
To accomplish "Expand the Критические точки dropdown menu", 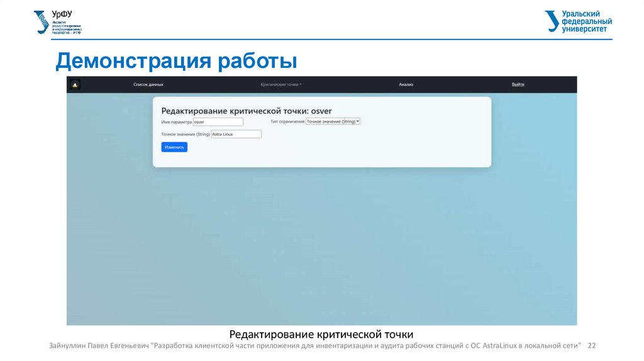I will [x=281, y=85].
